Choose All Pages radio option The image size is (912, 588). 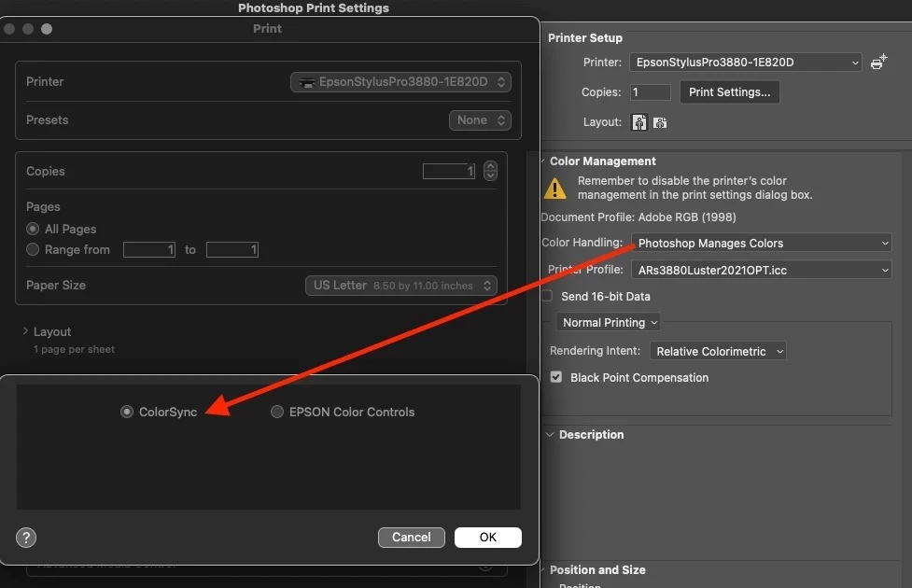point(33,229)
